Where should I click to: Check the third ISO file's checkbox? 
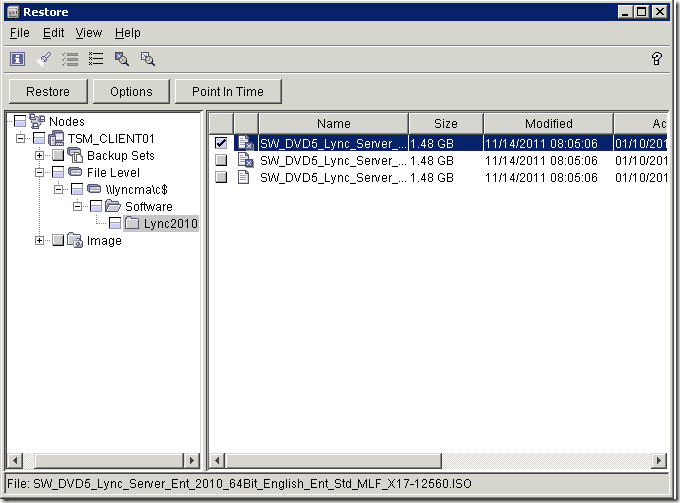(x=220, y=177)
